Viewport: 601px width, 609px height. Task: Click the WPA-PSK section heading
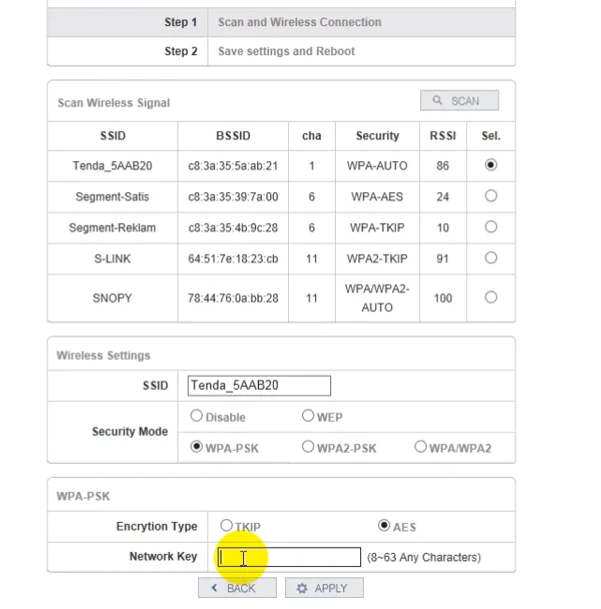coord(83,496)
